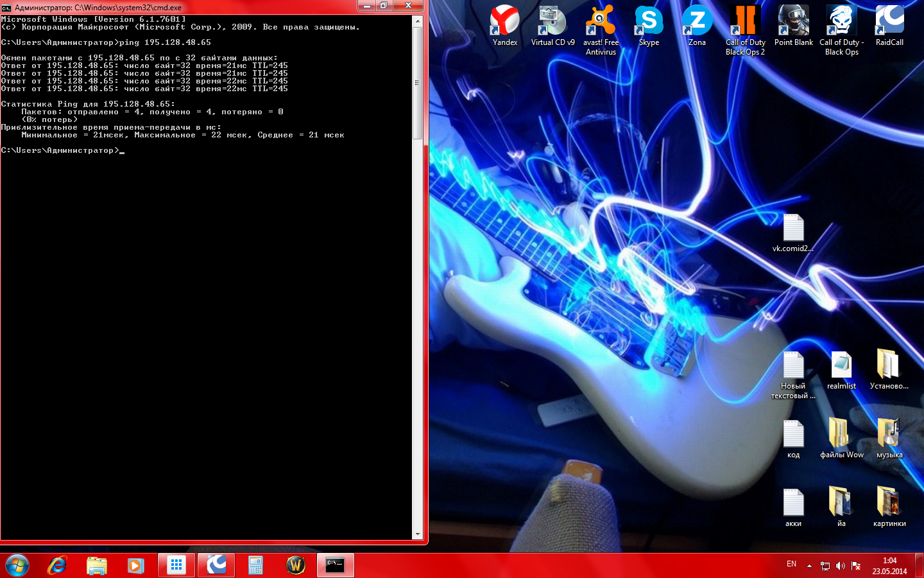
Task: Click the 'Пакетов: отправлено = 4' line
Action: pos(152,112)
